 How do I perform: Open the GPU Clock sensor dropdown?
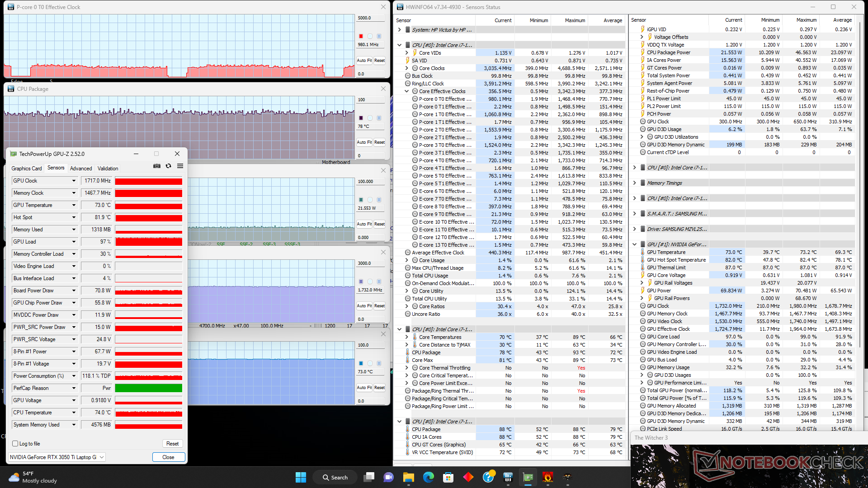(x=74, y=181)
